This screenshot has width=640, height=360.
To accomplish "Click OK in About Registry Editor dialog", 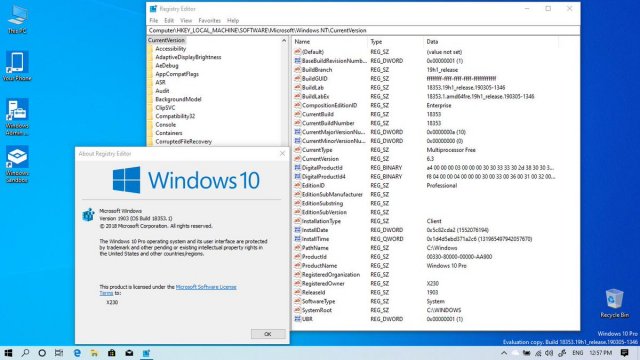I will tap(268, 334).
